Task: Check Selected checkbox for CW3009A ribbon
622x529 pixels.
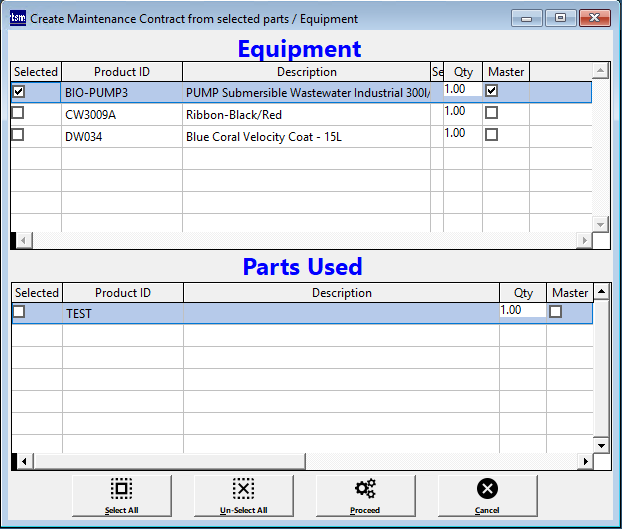Action: tap(18, 113)
